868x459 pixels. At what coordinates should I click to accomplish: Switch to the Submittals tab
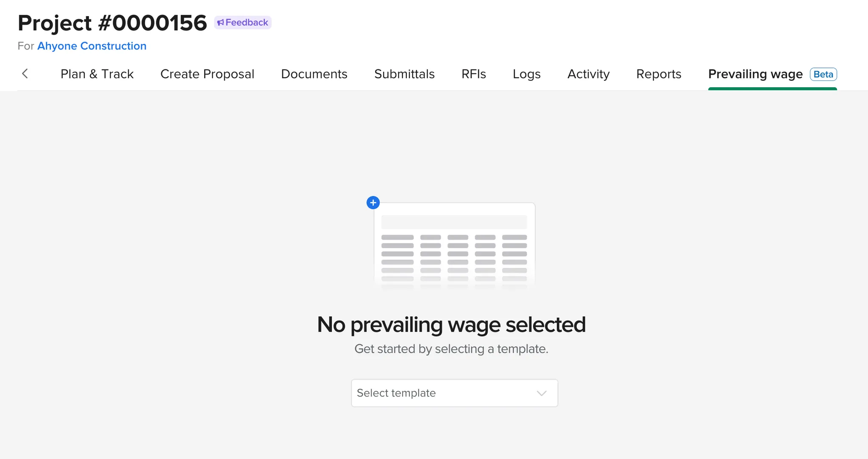404,74
